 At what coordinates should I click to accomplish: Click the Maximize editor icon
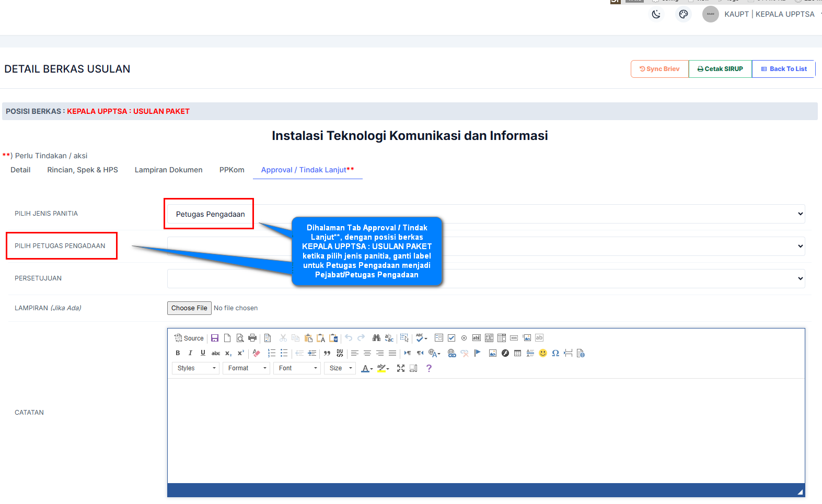coord(401,368)
